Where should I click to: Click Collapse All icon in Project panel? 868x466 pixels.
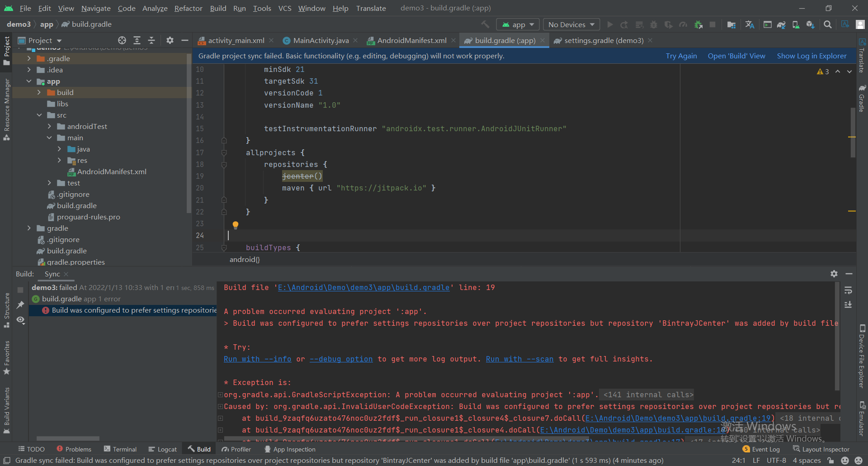151,40
